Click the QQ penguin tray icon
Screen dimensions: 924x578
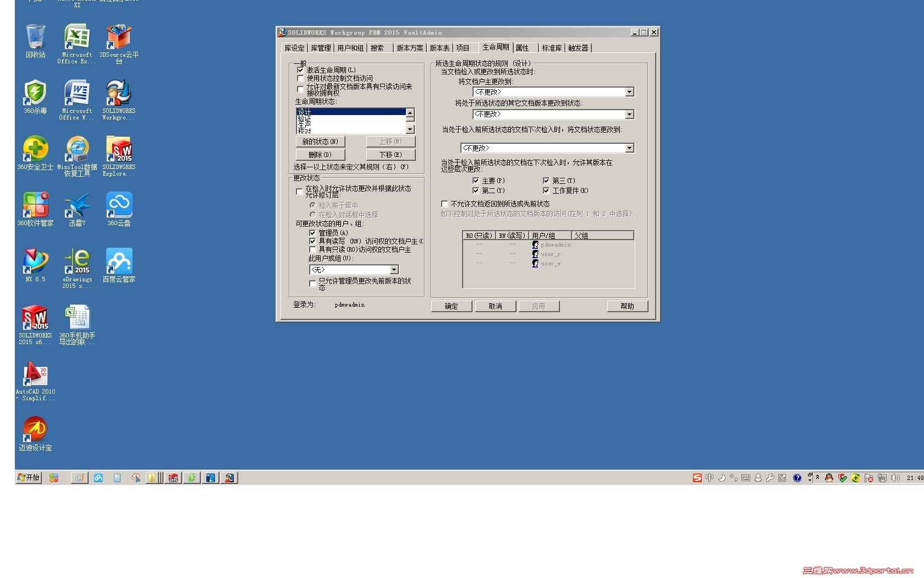click(x=829, y=478)
